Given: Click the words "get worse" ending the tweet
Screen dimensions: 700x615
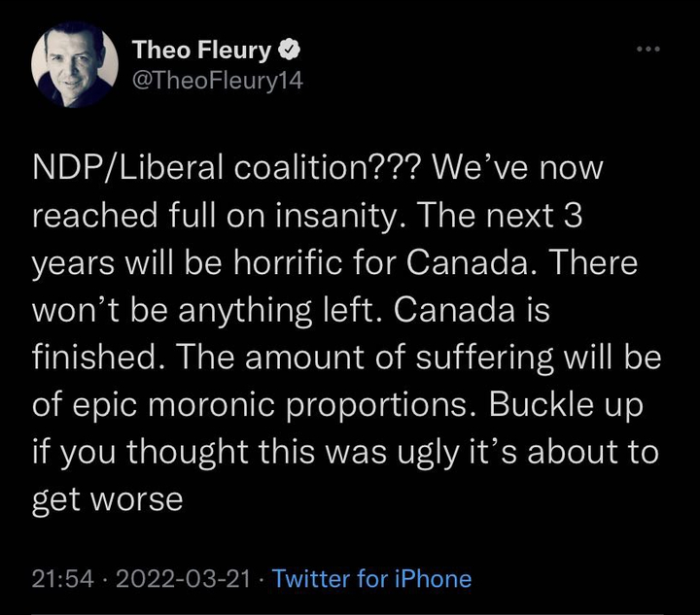Looking at the screenshot, I should [107, 499].
